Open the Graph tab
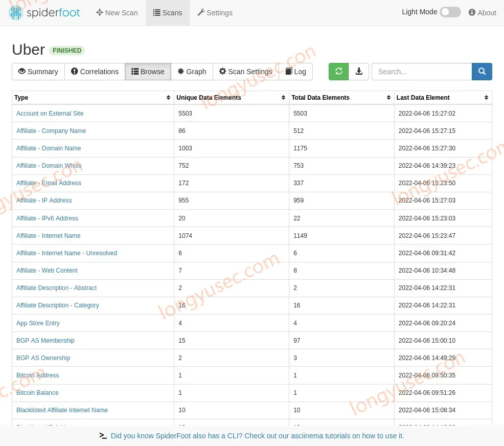Image resolution: width=504 pixels, height=446 pixels. pos(192,72)
